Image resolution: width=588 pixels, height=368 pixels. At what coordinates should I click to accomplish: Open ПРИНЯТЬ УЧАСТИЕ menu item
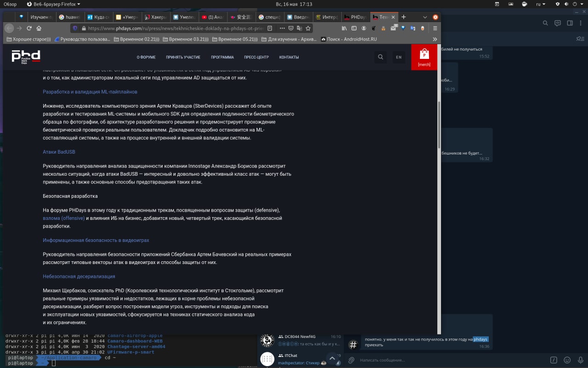(183, 57)
